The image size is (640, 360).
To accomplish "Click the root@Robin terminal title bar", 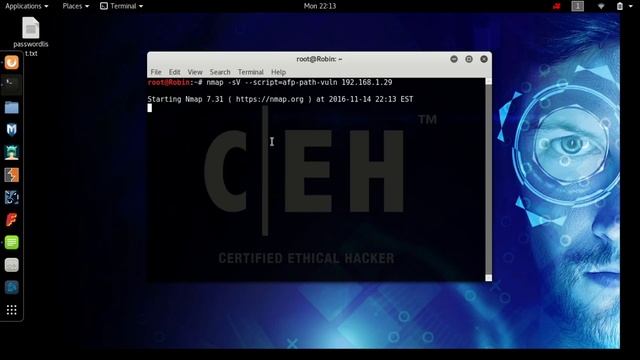I will point(319,59).
